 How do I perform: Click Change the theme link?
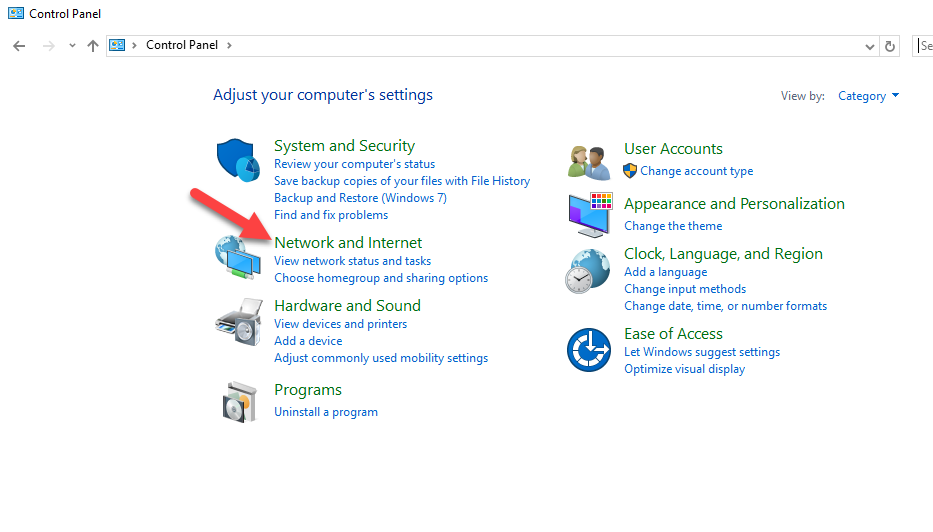[x=673, y=226]
